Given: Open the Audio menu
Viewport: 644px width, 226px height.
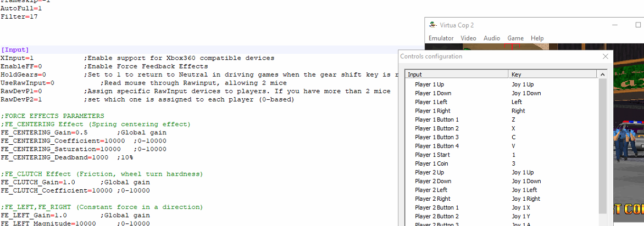Looking at the screenshot, I should 491,38.
